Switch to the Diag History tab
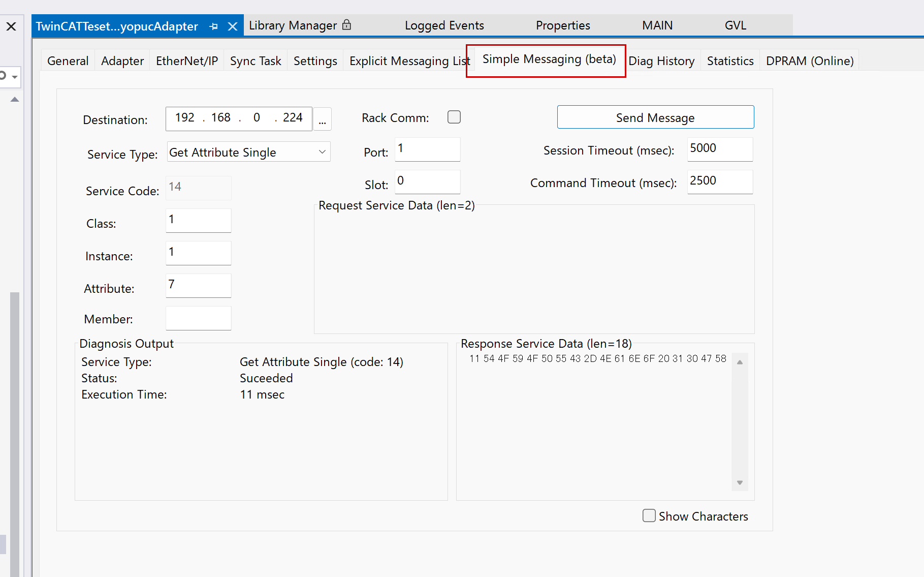 pos(661,61)
